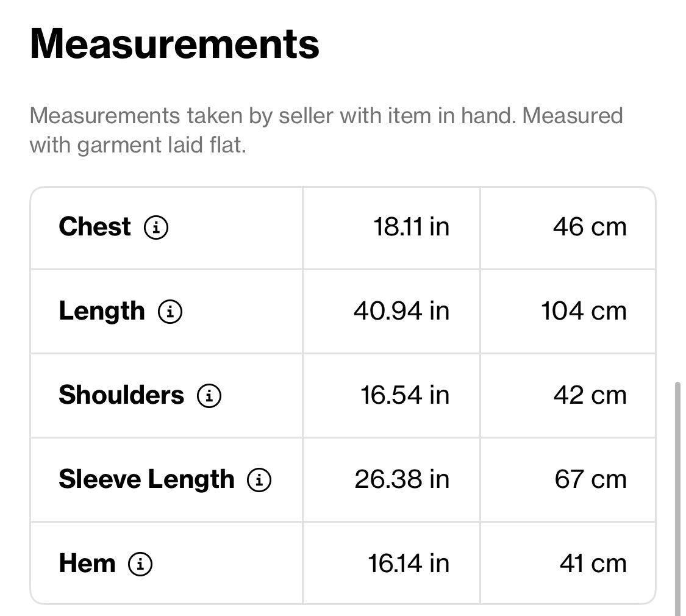Image resolution: width=686 pixels, height=616 pixels.
Task: Click the 18.11 in chest value
Action: (411, 227)
